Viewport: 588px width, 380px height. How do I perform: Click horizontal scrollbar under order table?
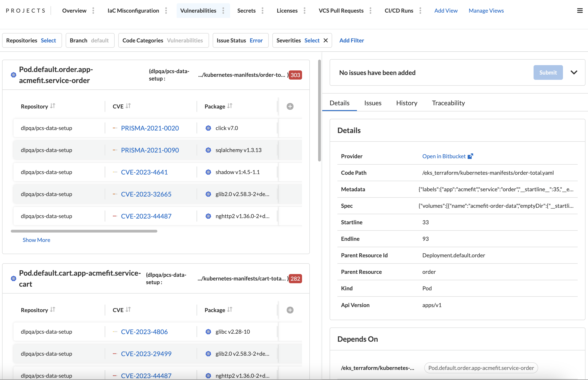pyautogui.click(x=84, y=231)
